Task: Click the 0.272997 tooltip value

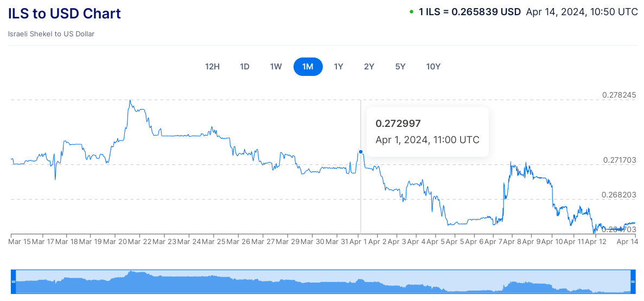Action: point(398,124)
